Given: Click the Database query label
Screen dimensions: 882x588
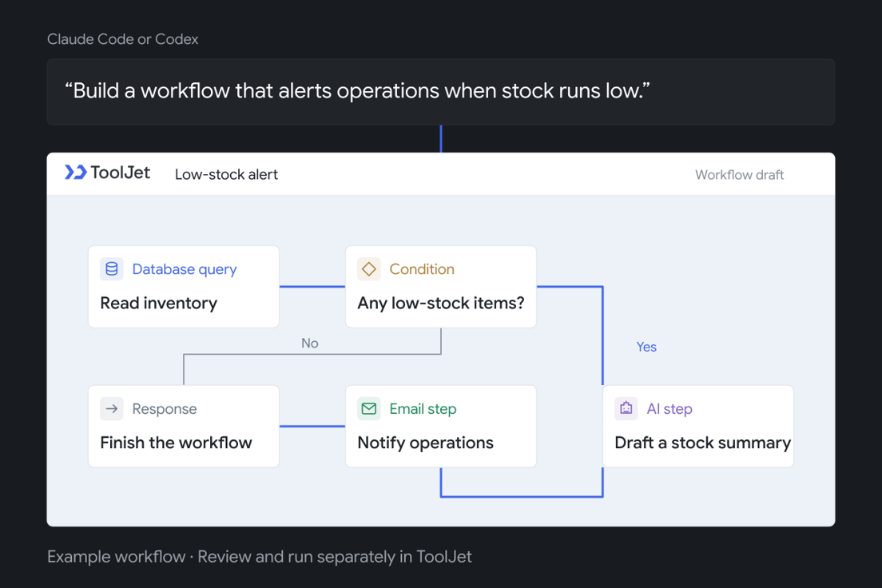Looking at the screenshot, I should click(x=185, y=269).
